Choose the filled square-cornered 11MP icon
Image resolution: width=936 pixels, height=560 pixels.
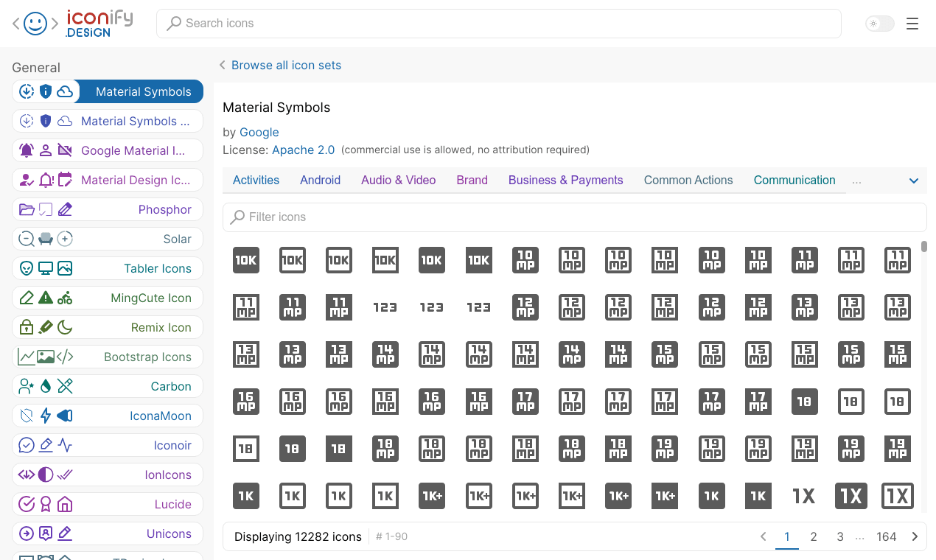tap(339, 307)
